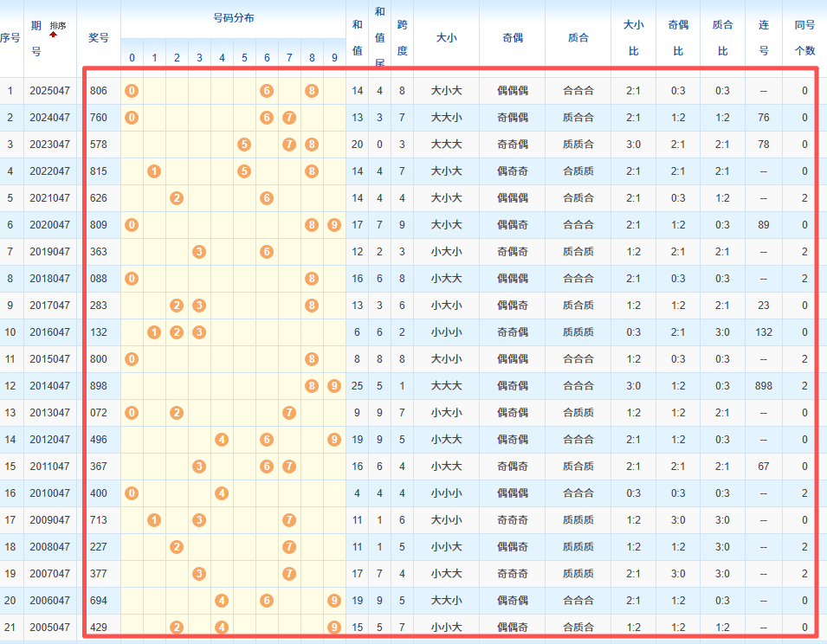Click 大大大 in row 2023047
Screen dimensions: 827x644
[x=446, y=145]
